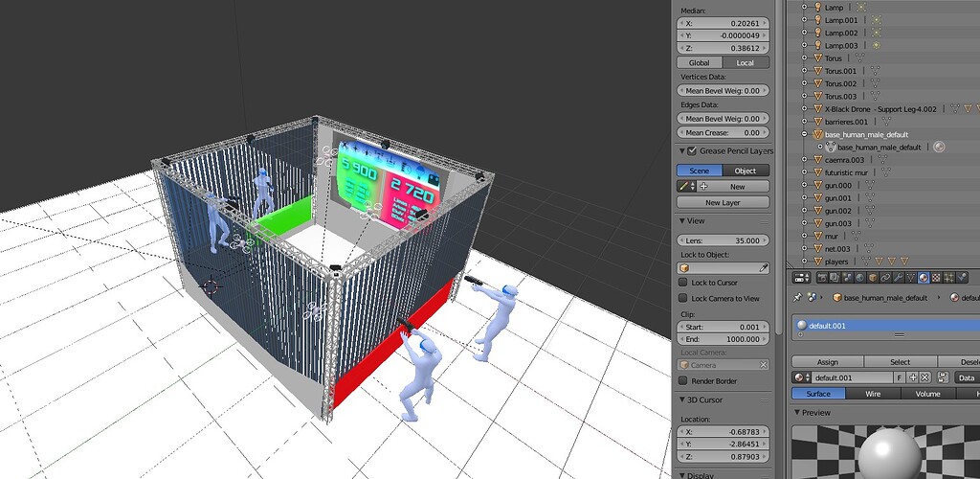Expand X-Black Drone Support Leg-4.002 tree item
The height and width of the screenshot is (479, 980).
click(x=806, y=109)
